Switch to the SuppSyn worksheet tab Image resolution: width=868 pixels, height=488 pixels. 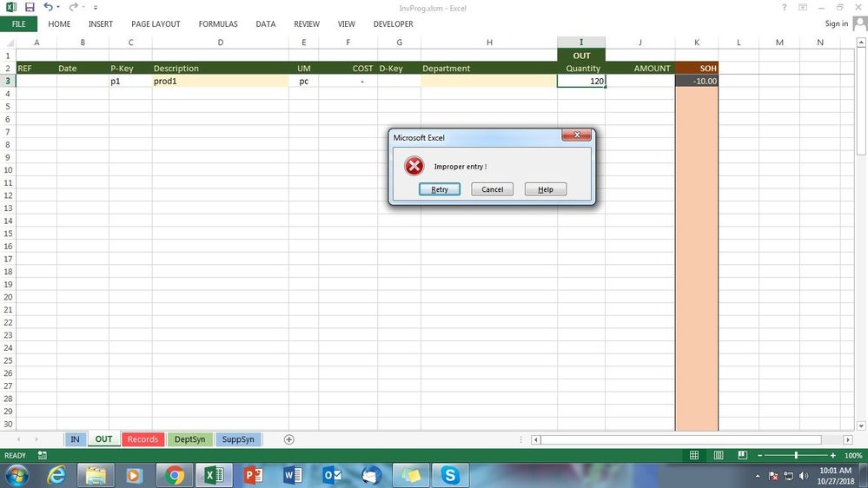pyautogui.click(x=238, y=439)
